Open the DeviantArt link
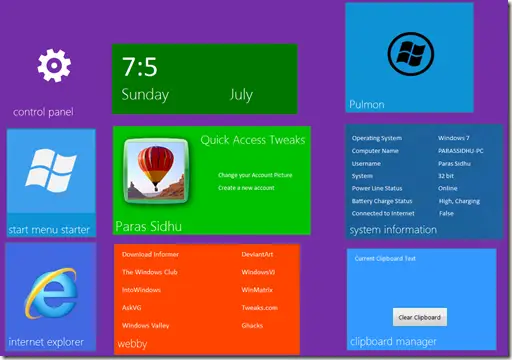The height and width of the screenshot is (360, 512). (x=257, y=254)
